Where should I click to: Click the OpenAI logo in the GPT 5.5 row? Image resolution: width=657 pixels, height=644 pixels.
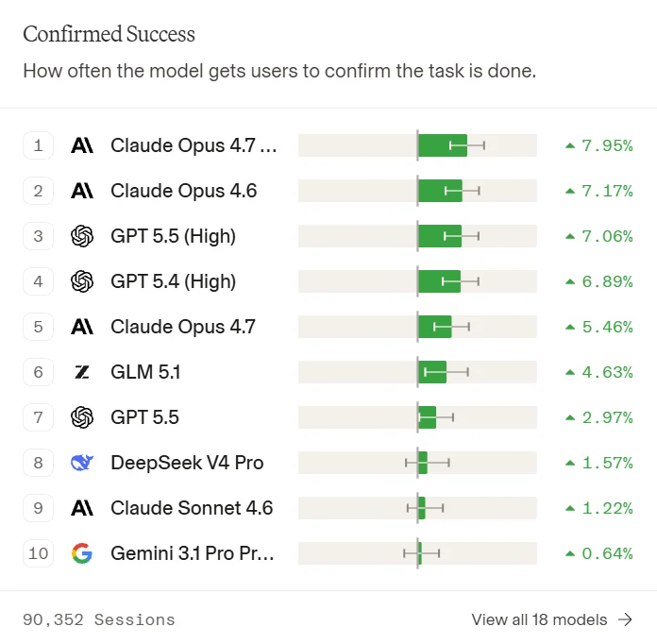tap(82, 417)
